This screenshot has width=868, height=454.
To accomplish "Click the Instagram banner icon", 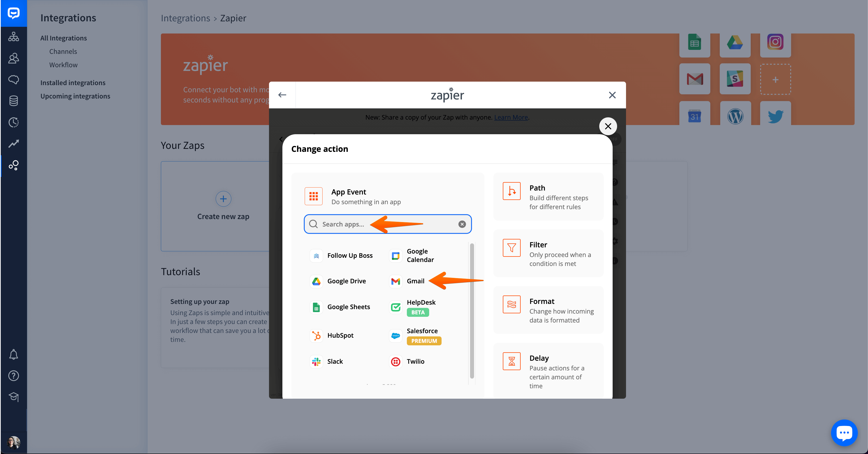I will 775,42.
